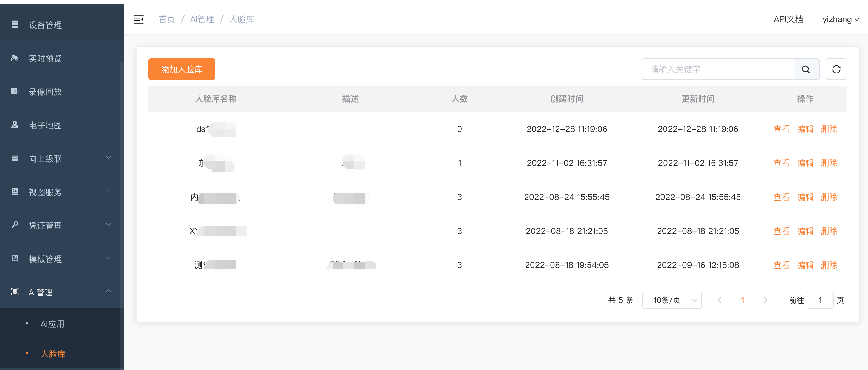Viewport: 868px width, 370px height.
Task: Click the 添加人脸库 button
Action: [182, 69]
